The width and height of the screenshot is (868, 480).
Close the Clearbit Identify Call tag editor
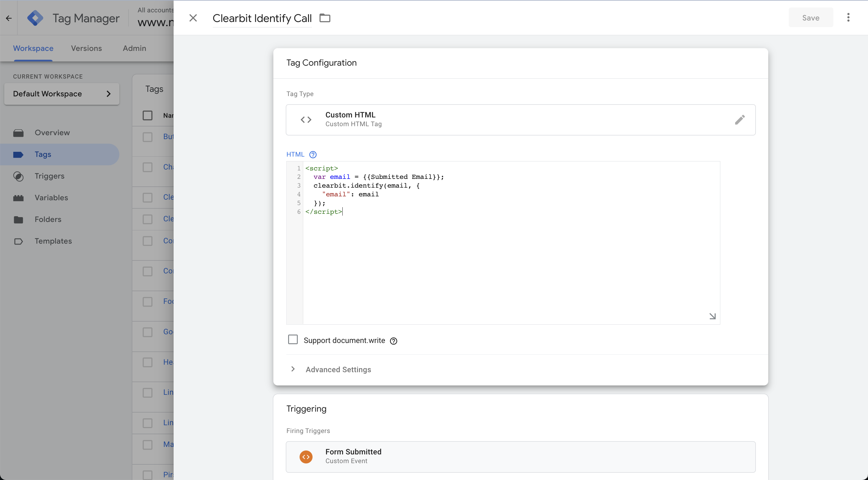(193, 18)
